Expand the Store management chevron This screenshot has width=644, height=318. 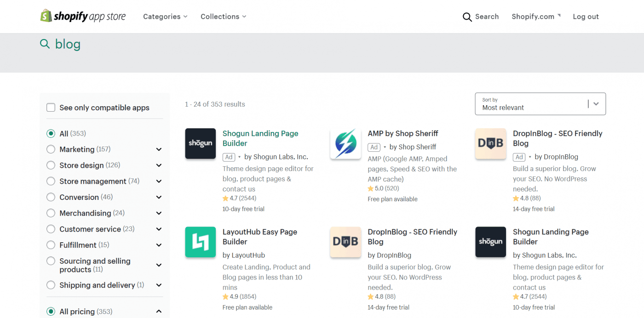tap(159, 182)
